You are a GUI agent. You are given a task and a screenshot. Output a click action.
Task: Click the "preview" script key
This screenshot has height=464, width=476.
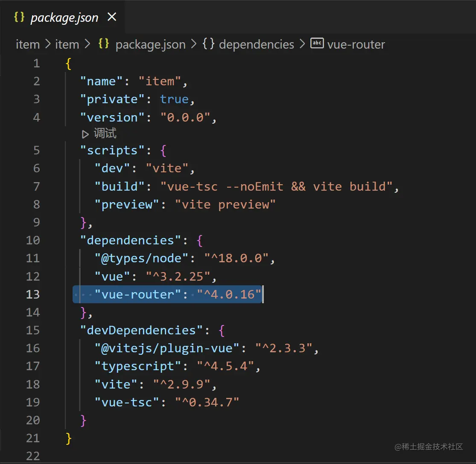pyautogui.click(x=127, y=205)
